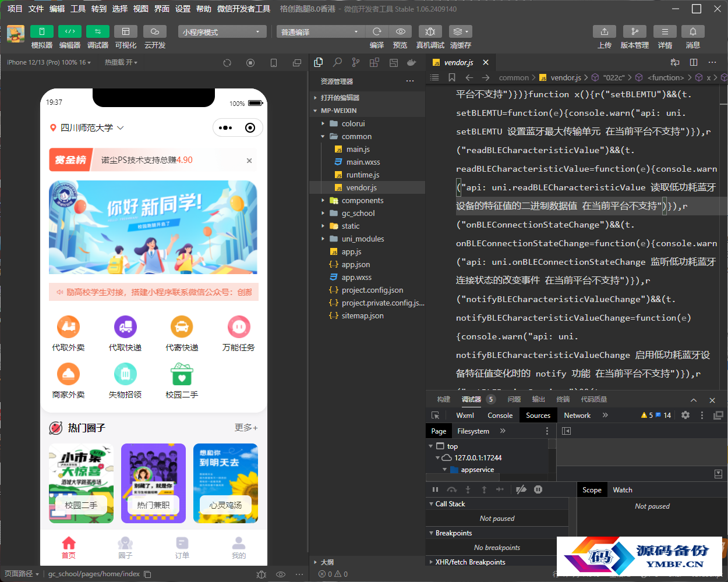Tap the 校园二手 thumbnail card
Image resolution: width=728 pixels, height=582 pixels.
coord(81,483)
